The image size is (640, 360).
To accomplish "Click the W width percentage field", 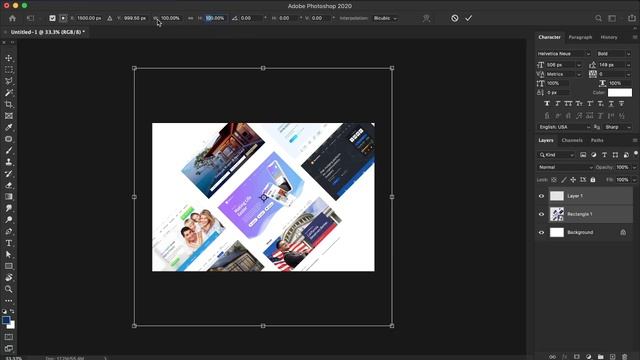I will (x=170, y=18).
